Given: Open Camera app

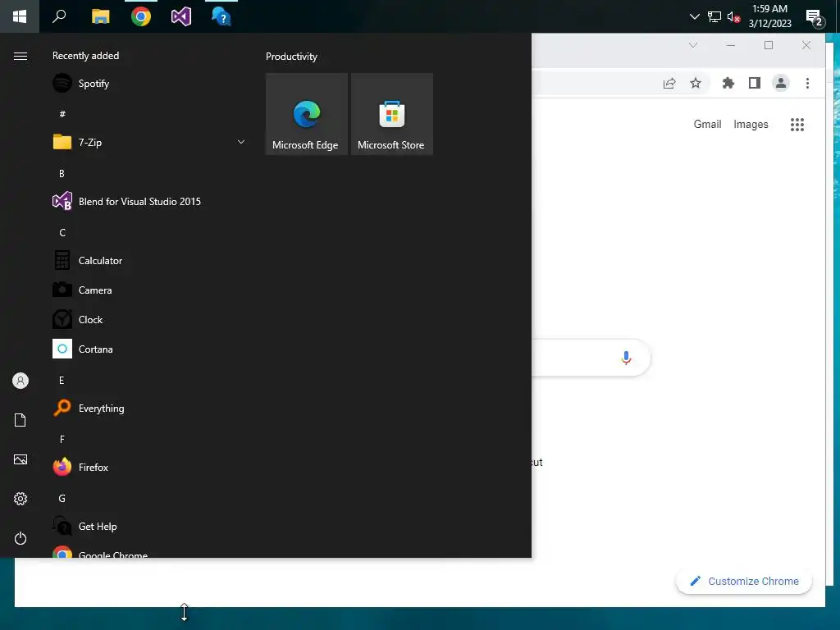Looking at the screenshot, I should coord(148,290).
